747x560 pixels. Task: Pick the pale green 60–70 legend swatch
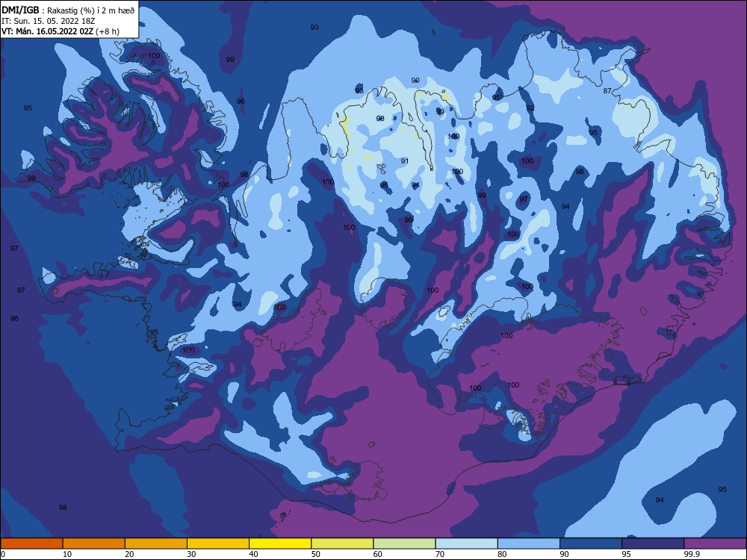click(404, 544)
